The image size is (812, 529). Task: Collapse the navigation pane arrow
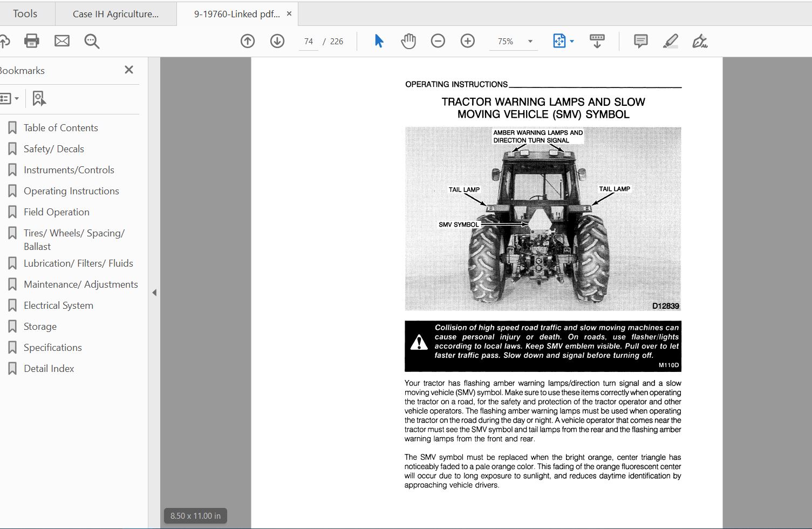point(154,293)
